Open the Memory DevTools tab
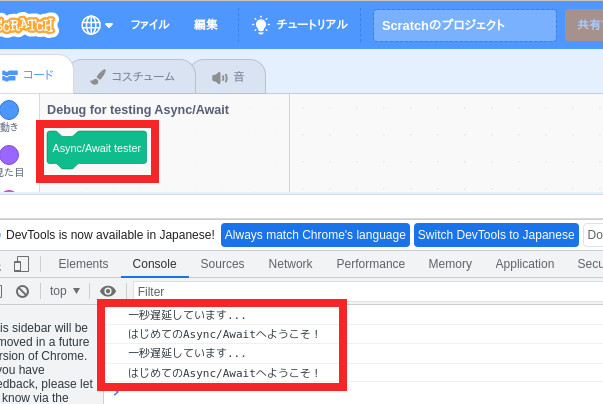The height and width of the screenshot is (404, 603). [x=450, y=264]
